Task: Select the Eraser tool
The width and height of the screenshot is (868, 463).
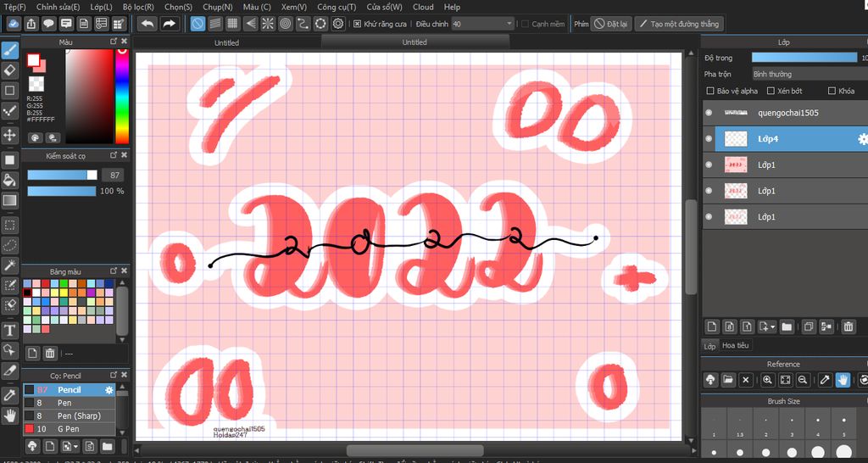Action: tap(10, 70)
